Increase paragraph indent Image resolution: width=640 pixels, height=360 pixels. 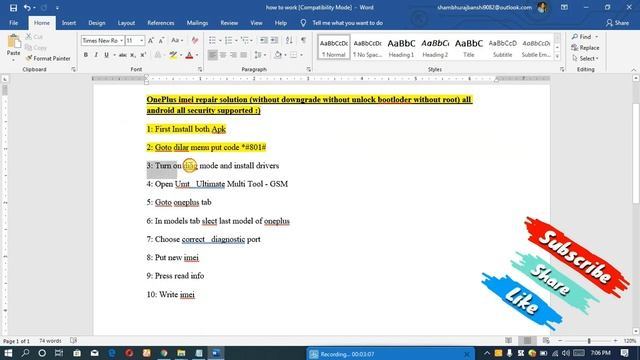(274, 40)
